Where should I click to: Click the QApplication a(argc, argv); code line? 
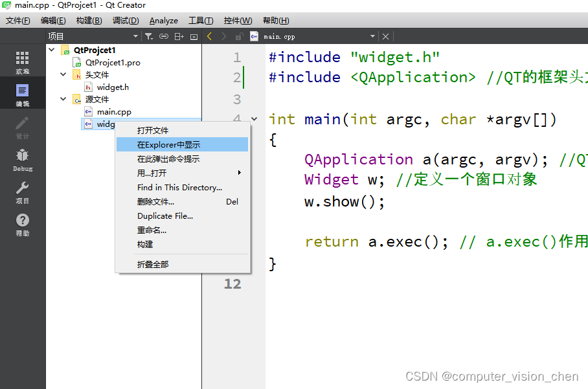(x=426, y=160)
